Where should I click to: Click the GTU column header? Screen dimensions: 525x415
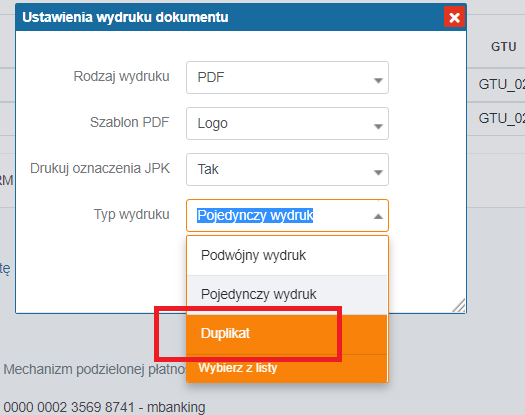(x=503, y=47)
